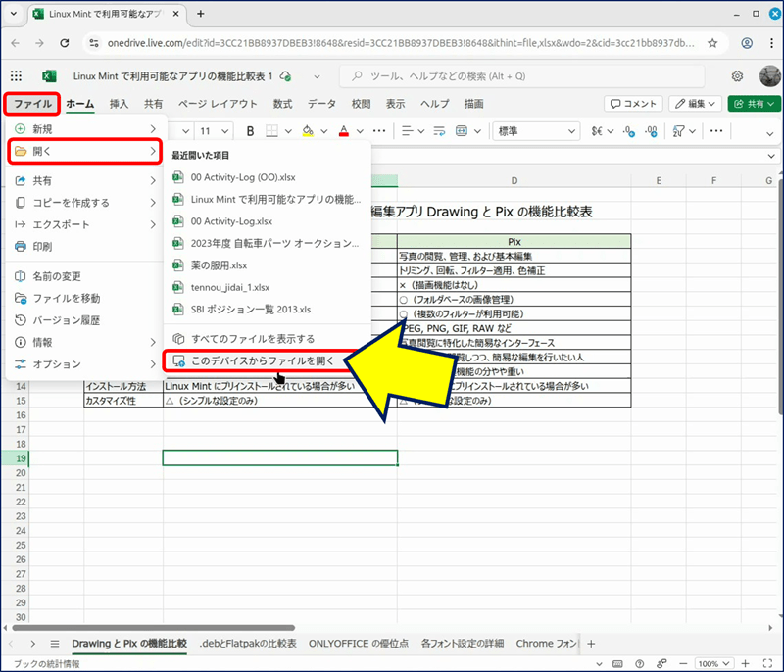
Task: Switch to the 数式 ribbon tab
Action: pyautogui.click(x=282, y=104)
